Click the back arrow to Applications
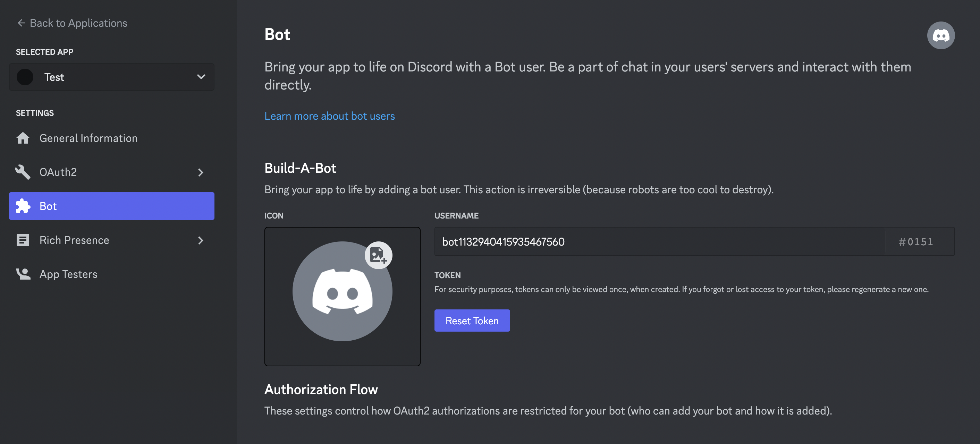 [x=21, y=23]
